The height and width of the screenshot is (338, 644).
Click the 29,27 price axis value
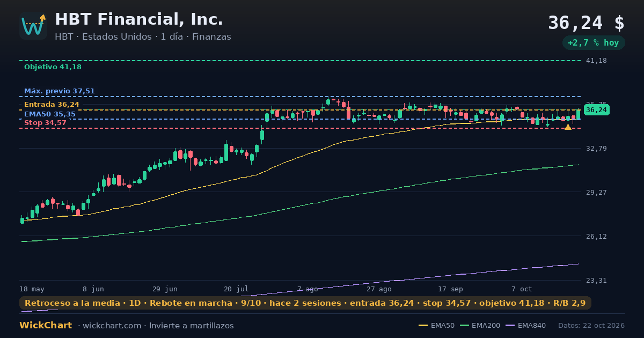pyautogui.click(x=596, y=192)
